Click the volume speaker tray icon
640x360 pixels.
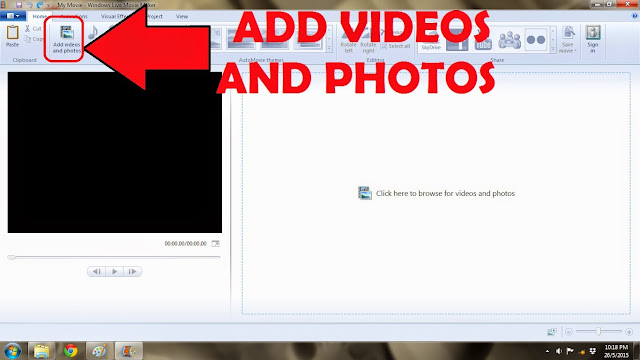click(559, 351)
